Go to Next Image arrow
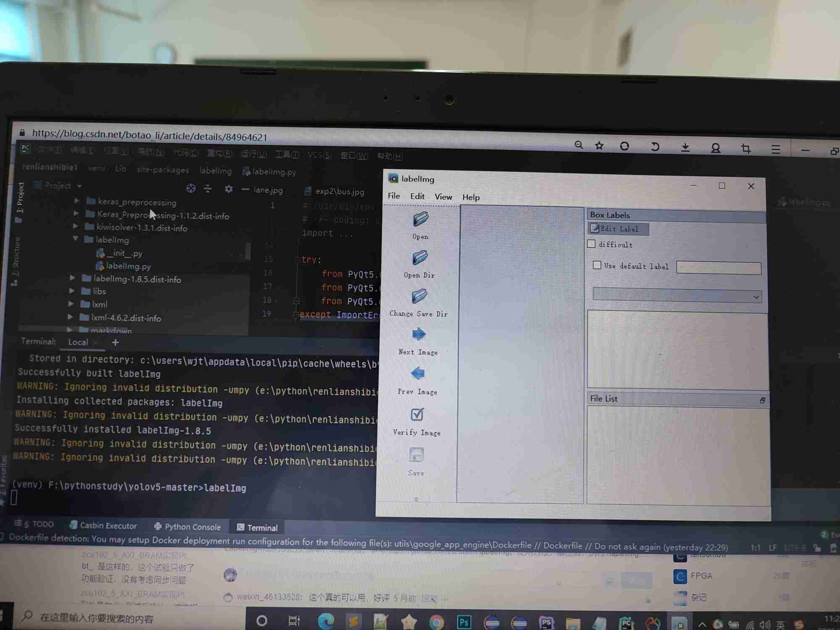Viewport: 840px width, 630px height. 418,335
